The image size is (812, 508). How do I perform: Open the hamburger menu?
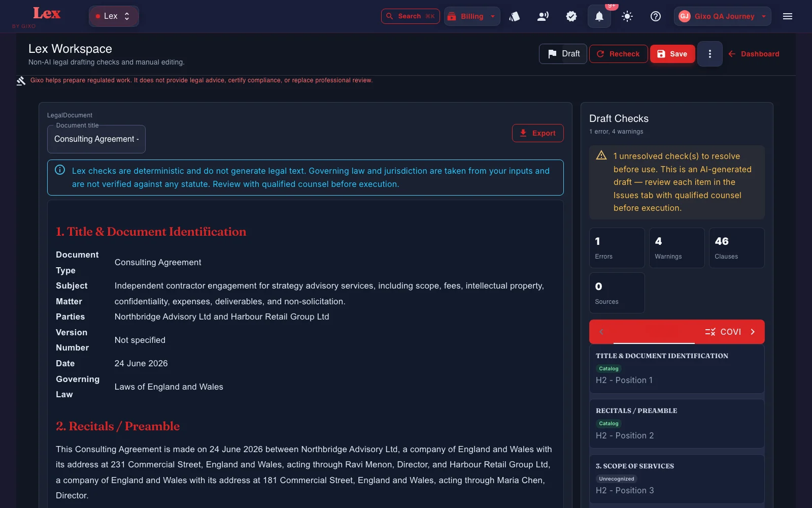tap(788, 16)
